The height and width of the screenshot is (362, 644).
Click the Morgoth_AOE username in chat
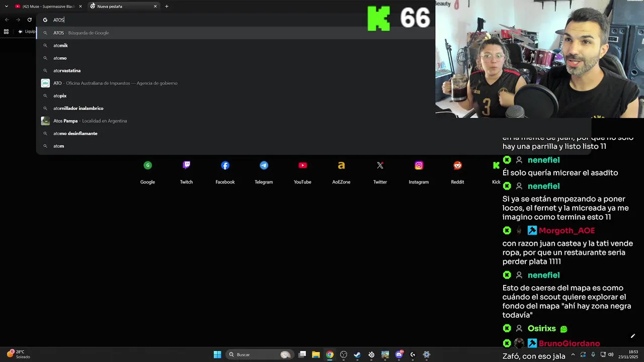click(x=567, y=230)
